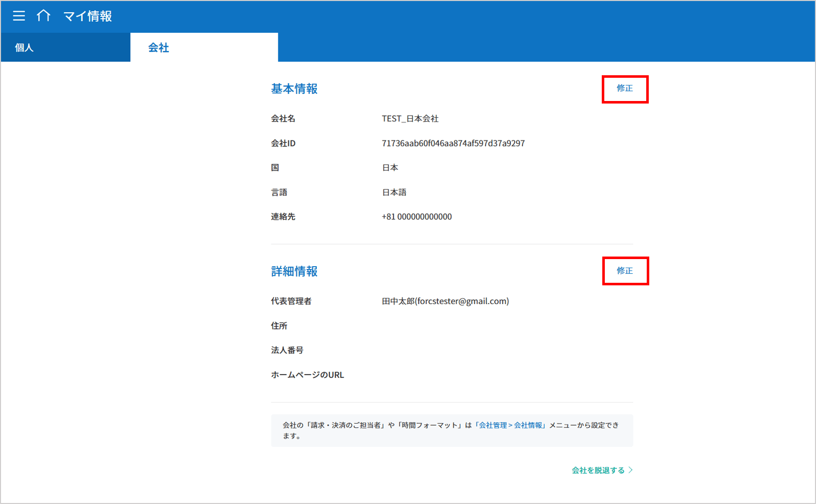Click the arrow beside 会社を脱退する

tap(631, 470)
